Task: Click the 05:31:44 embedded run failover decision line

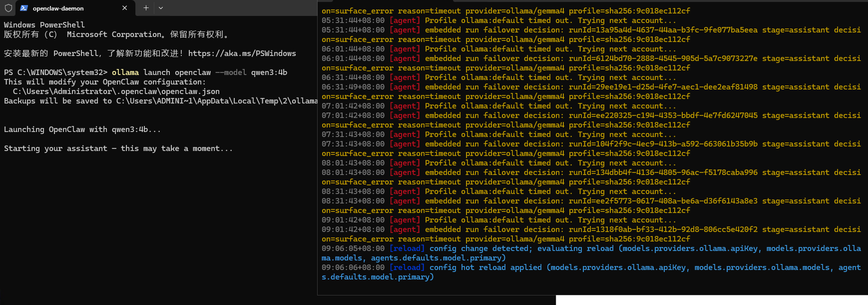Action: pyautogui.click(x=591, y=30)
